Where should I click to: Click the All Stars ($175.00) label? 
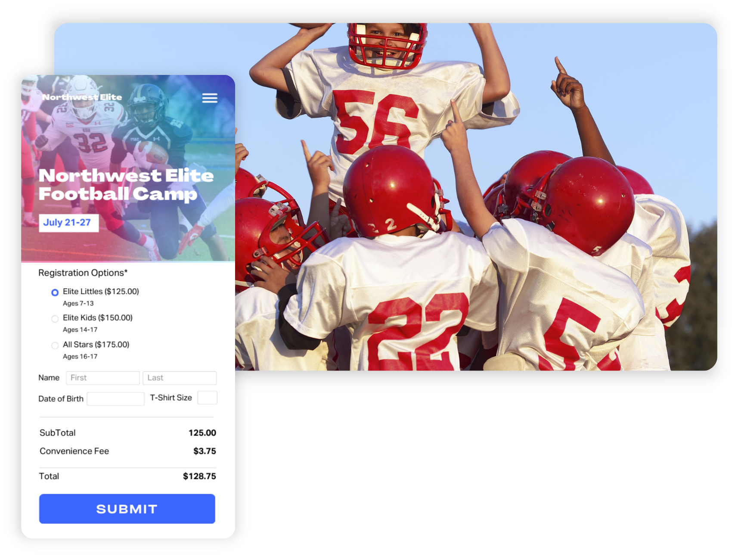point(96,345)
